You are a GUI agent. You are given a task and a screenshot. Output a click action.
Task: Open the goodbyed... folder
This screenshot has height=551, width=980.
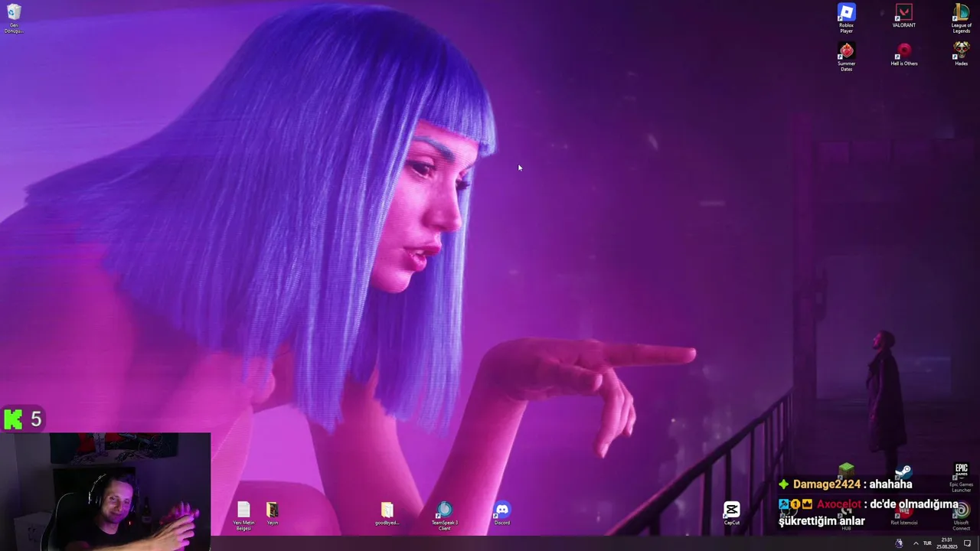(x=387, y=514)
